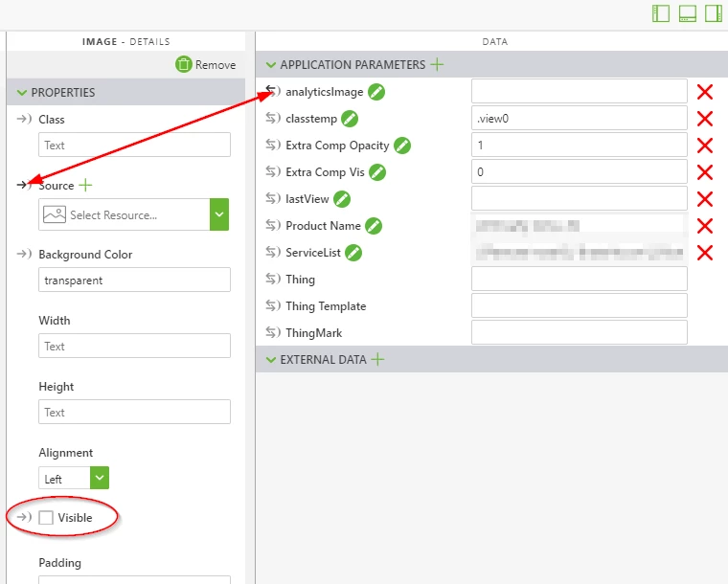Edit the classtemp parameter pencil icon
Screen dimensions: 728x584
pyautogui.click(x=350, y=119)
